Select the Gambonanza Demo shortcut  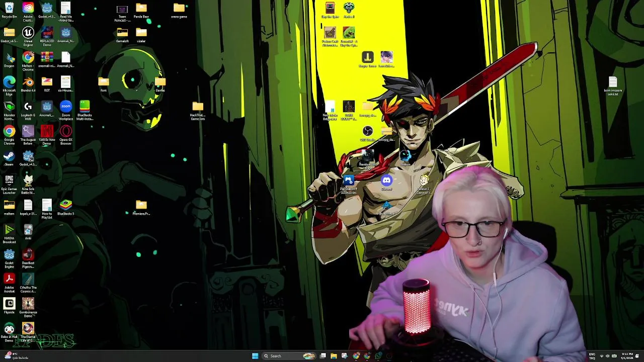click(28, 307)
